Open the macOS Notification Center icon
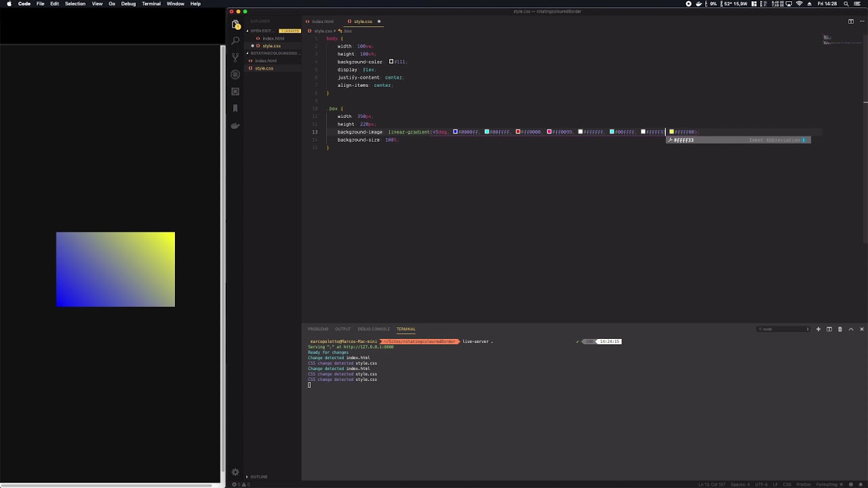Screen dimensions: 868x488 click(x=858, y=3)
